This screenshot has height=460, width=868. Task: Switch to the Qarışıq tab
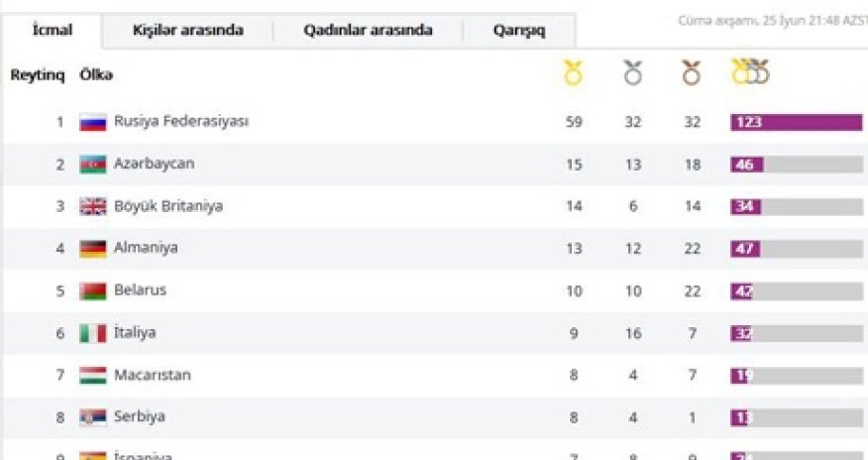(x=519, y=31)
